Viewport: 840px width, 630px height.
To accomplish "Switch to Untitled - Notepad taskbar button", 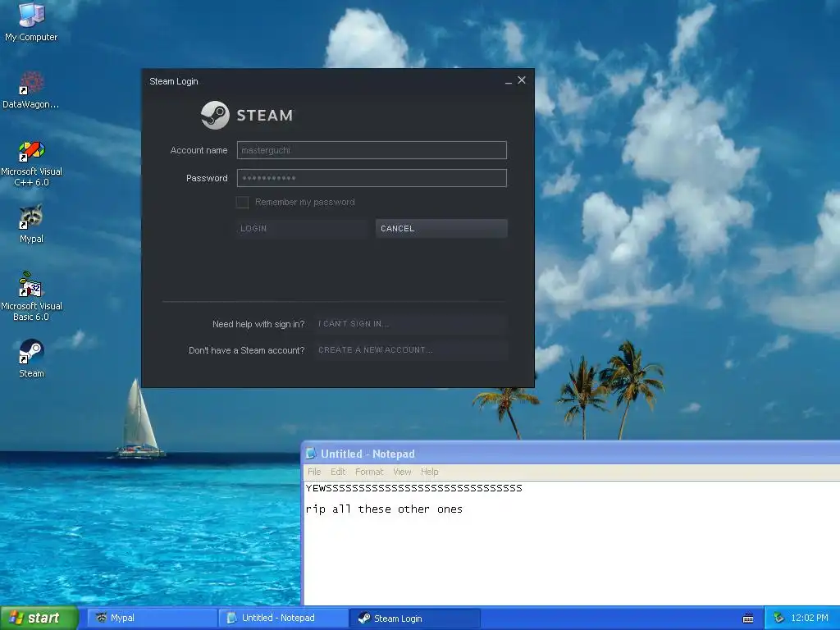I will click(x=283, y=619).
